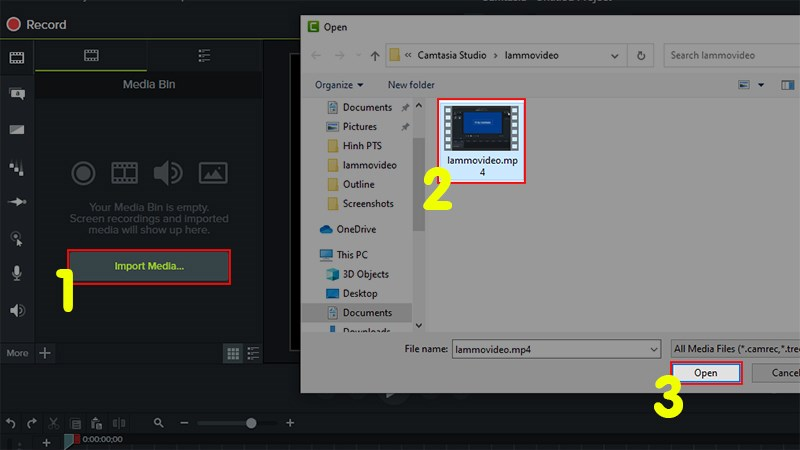Expand the Organize dropdown menu
Viewport: 800px width, 450px height.
[x=339, y=85]
